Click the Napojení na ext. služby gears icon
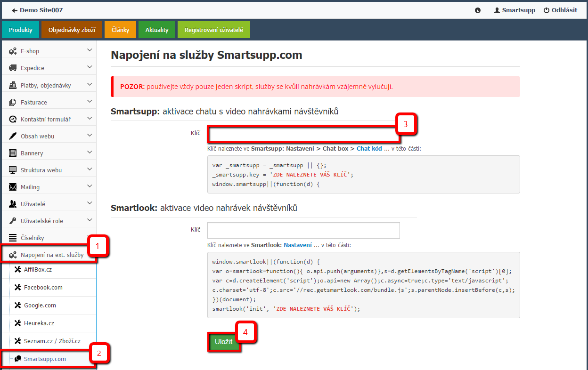 [13, 255]
